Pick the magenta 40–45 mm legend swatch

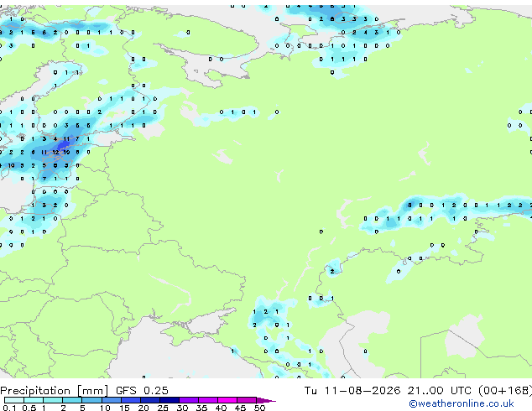tap(227, 400)
